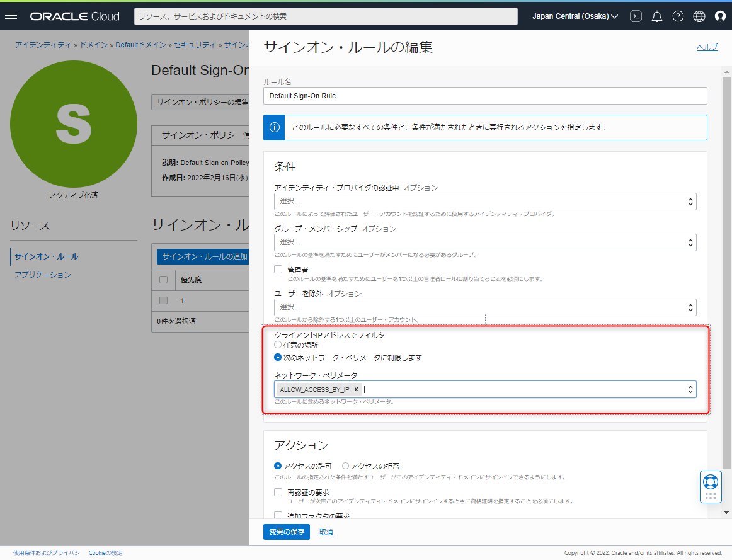Viewport: 732px width, 560px height.
Task: Edit the rule name field
Action: click(x=485, y=96)
